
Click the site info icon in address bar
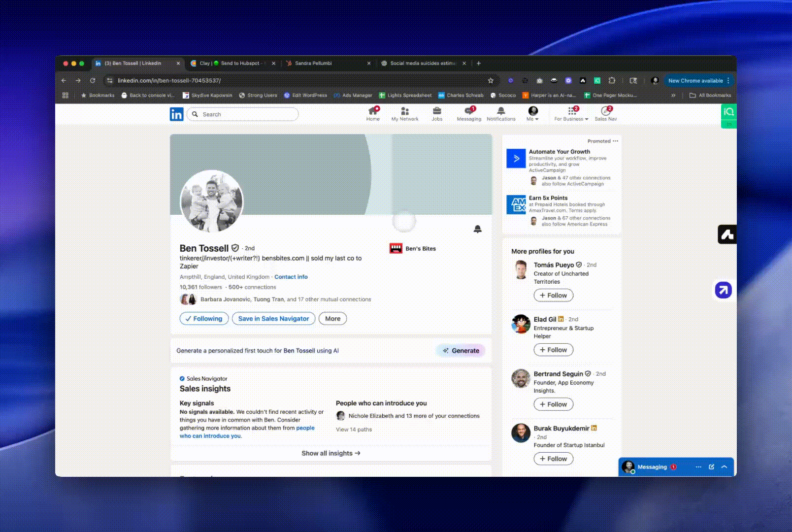point(110,80)
